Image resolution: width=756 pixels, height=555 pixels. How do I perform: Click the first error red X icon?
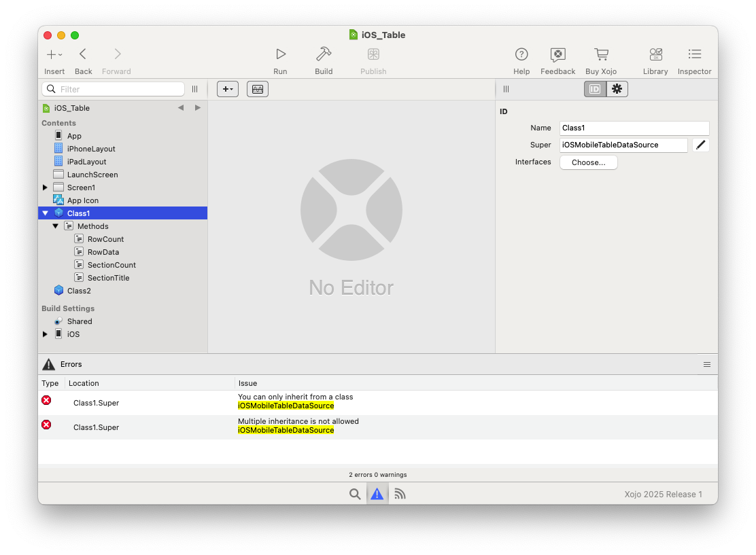click(x=46, y=400)
